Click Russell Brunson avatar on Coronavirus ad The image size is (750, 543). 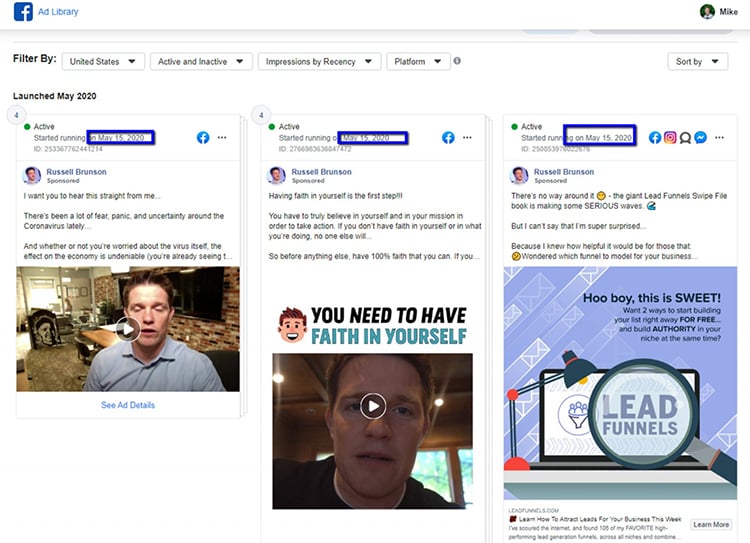coord(32,176)
